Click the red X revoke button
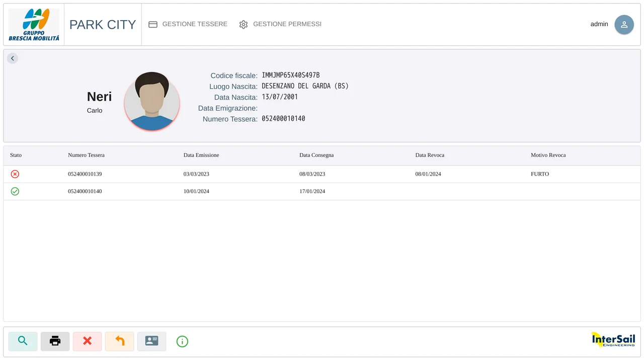Image resolution: width=644 pixels, height=362 pixels. (x=88, y=341)
